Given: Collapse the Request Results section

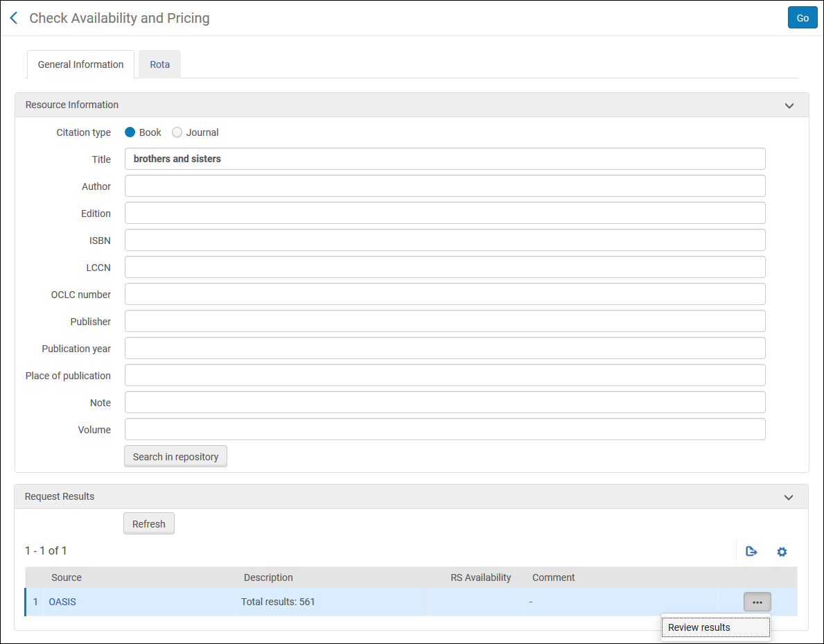Looking at the screenshot, I should 789,497.
